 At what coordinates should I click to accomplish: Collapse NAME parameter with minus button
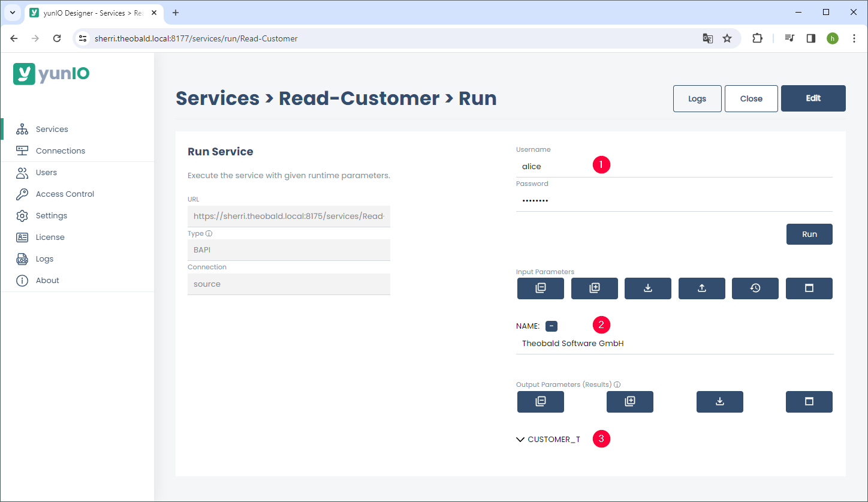[x=551, y=326]
